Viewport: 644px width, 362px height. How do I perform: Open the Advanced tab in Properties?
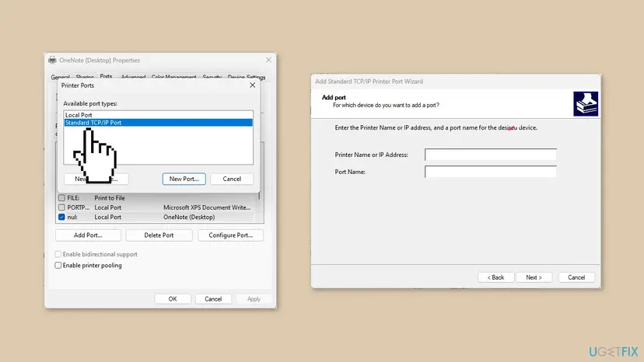pyautogui.click(x=133, y=77)
